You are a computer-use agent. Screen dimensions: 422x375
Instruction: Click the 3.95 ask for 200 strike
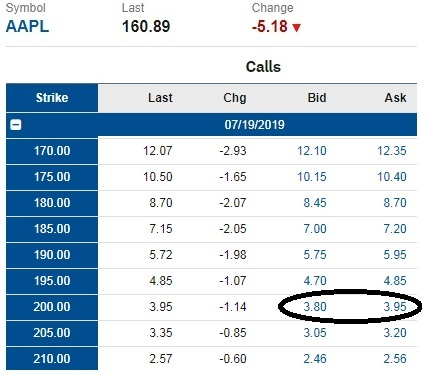coord(395,307)
